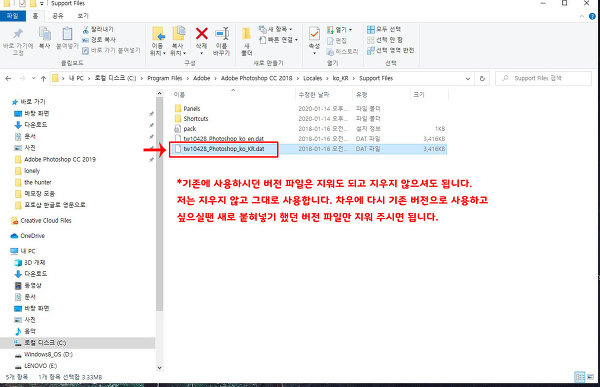This screenshot has height=387, width=600.
Task: Open New item (새 항목) dropdown
Action: tap(276, 29)
